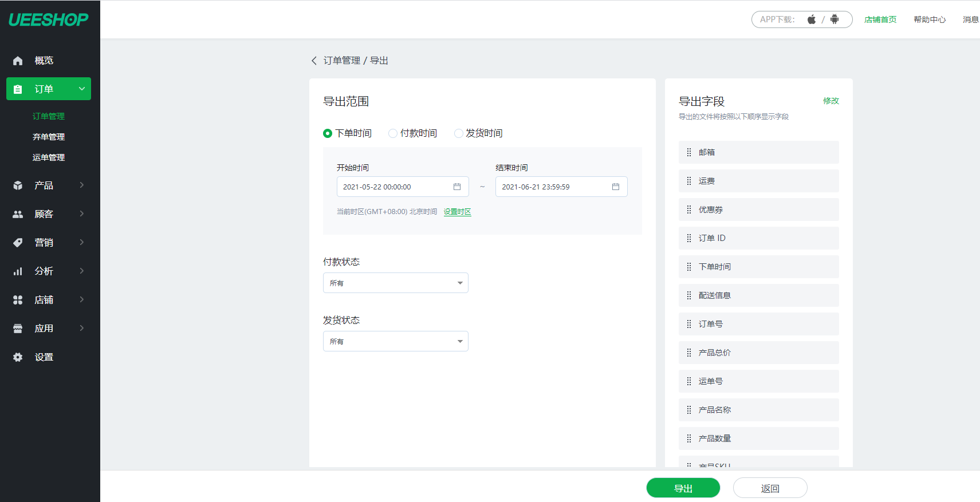Open 弃单管理 in the sidebar
The height and width of the screenshot is (502, 980).
coord(49,137)
